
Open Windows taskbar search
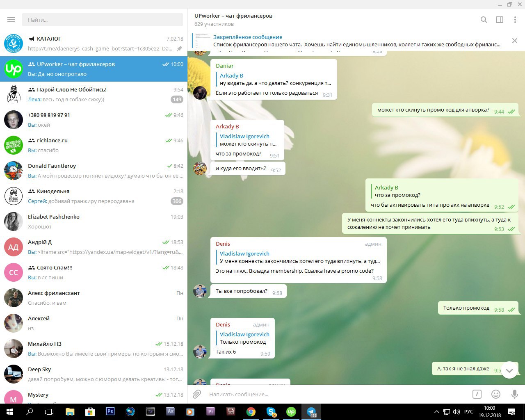[30, 412]
